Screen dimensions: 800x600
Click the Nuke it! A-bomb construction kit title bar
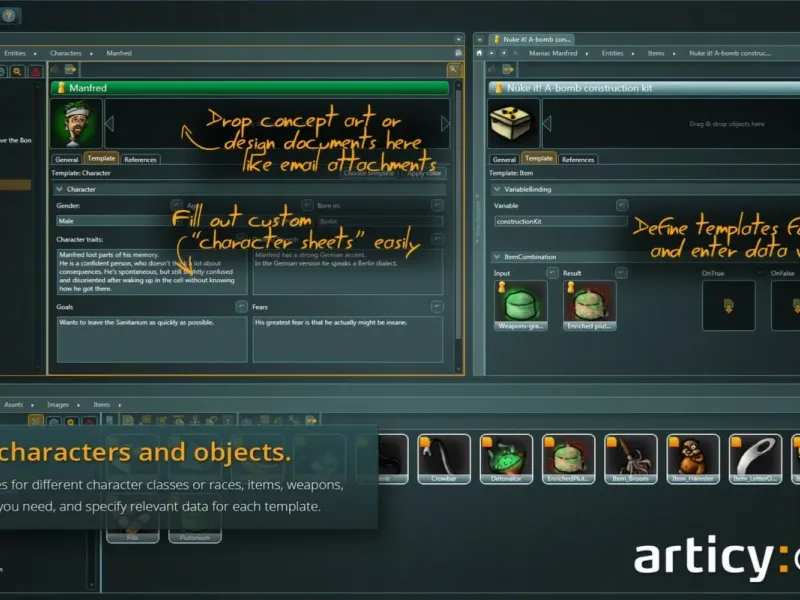tap(644, 88)
